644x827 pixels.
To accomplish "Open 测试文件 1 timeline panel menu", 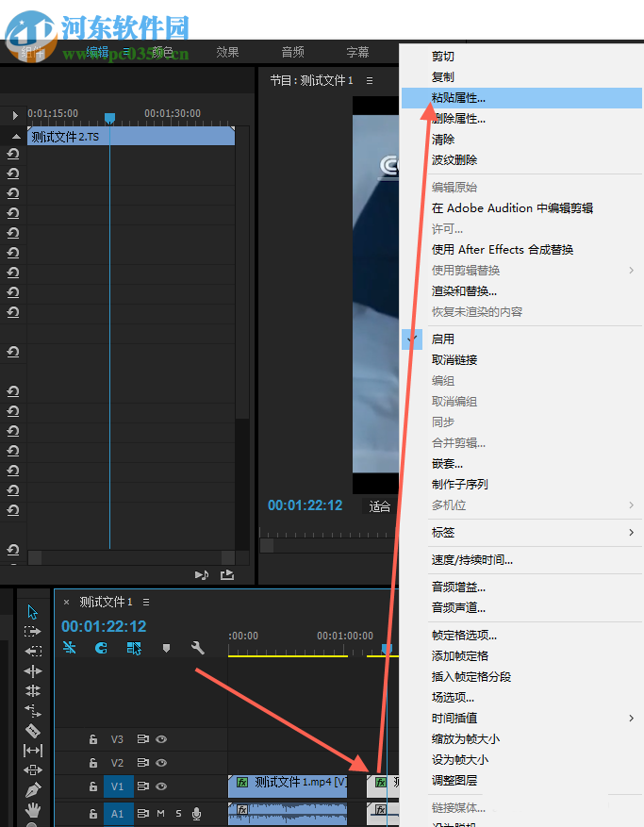I will click(x=146, y=602).
